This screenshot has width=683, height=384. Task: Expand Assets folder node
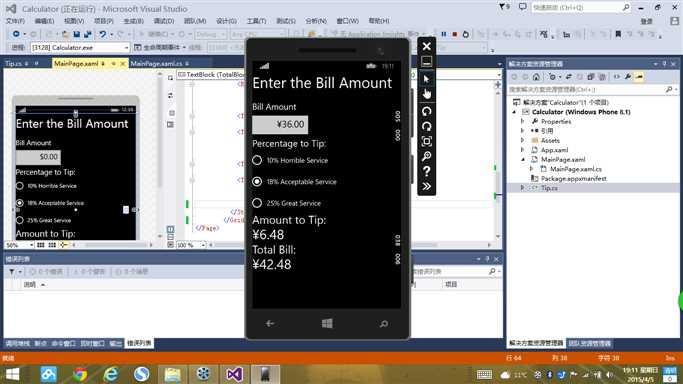pyautogui.click(x=522, y=140)
